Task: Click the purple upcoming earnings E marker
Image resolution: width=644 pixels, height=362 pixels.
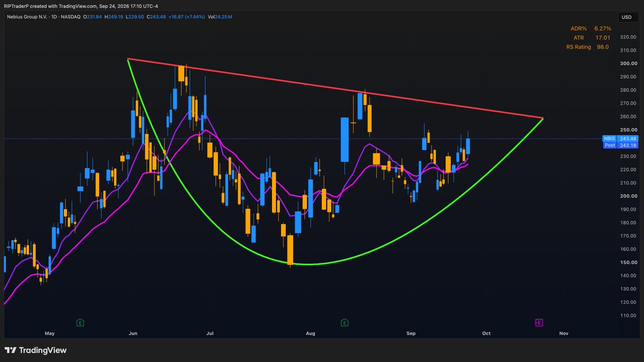Action: tap(539, 323)
